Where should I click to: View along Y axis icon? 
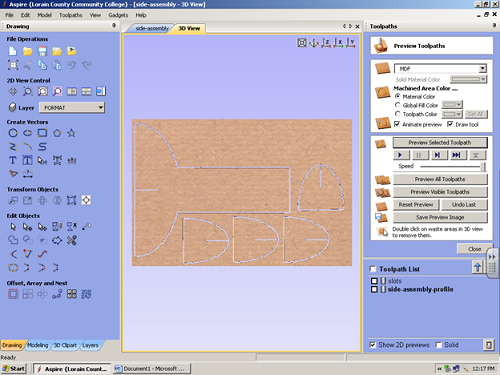(x=350, y=43)
